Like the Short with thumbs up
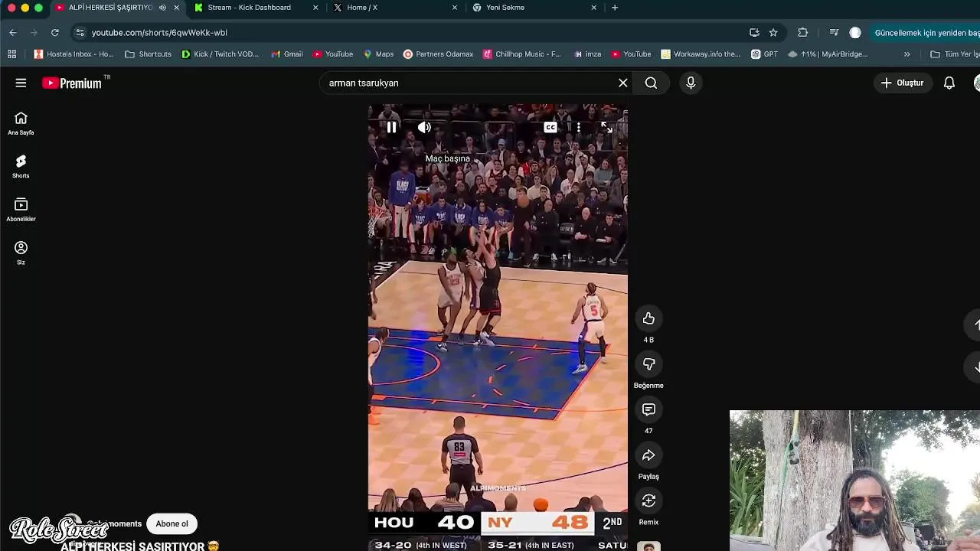 [648, 318]
